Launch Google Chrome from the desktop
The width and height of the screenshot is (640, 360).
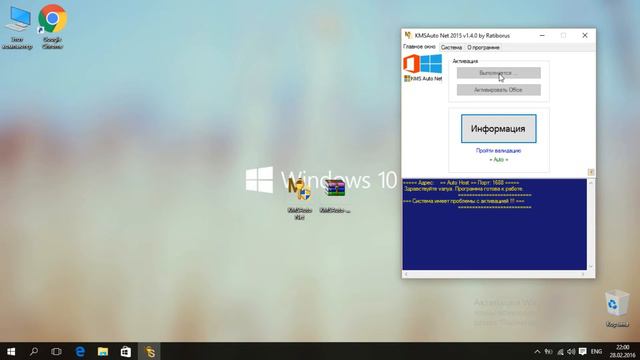52,27
